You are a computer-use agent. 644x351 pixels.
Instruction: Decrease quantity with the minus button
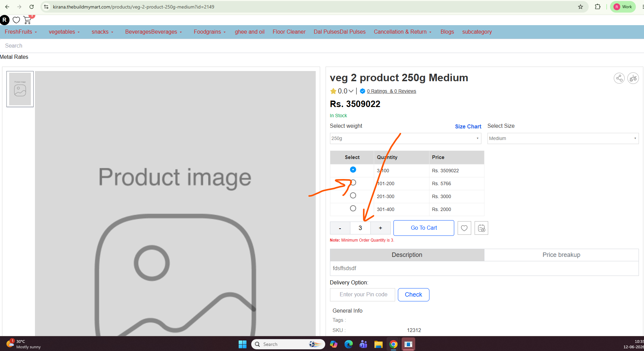pos(340,228)
